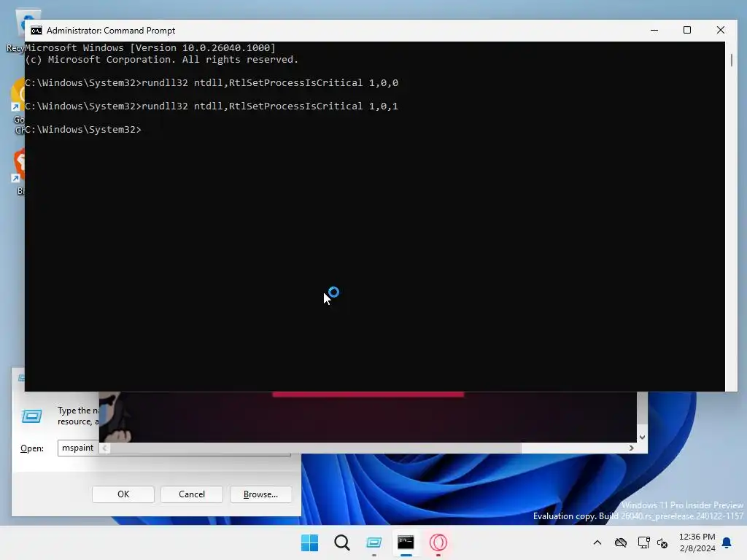Click the empty C:\Windows\System32> prompt line
Screen dimensions: 747x560
pos(83,130)
